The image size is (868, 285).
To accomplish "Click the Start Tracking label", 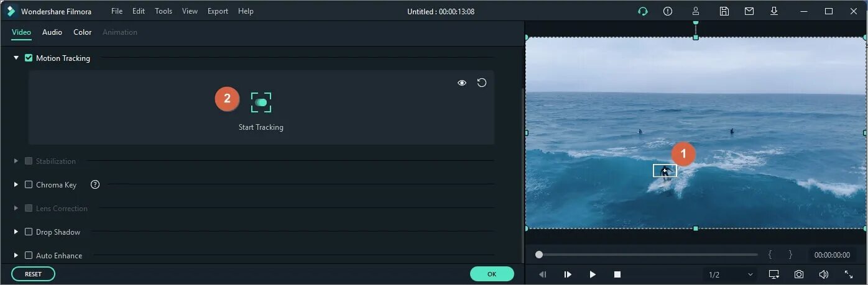I will [x=261, y=127].
